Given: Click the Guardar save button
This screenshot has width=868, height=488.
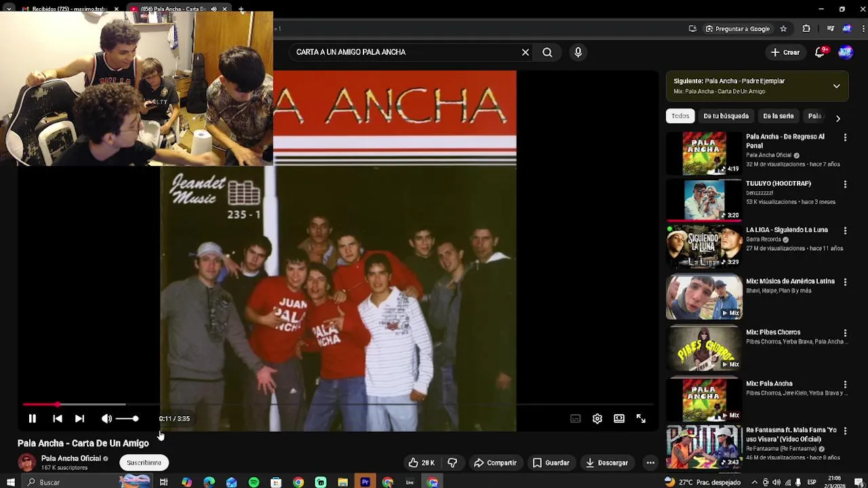Looking at the screenshot, I should click(x=551, y=463).
